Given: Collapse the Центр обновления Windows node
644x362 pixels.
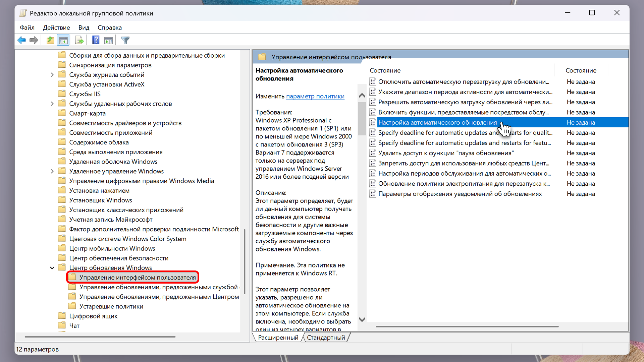Looking at the screenshot, I should (x=52, y=268).
